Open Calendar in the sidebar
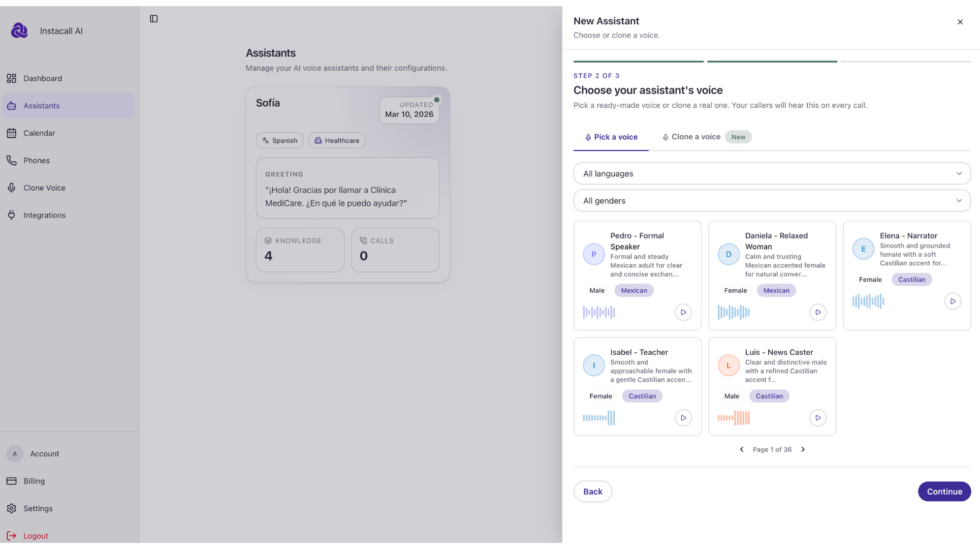This screenshot has height=549, width=980. (39, 133)
